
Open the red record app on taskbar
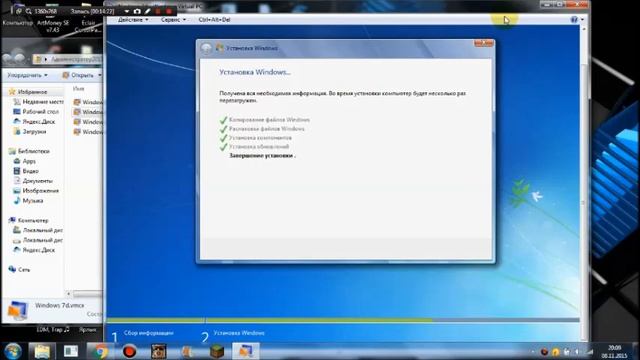tap(130, 351)
